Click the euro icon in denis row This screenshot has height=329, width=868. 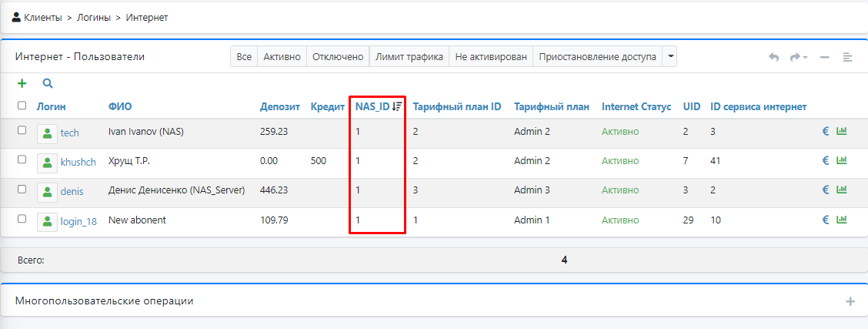coord(826,190)
